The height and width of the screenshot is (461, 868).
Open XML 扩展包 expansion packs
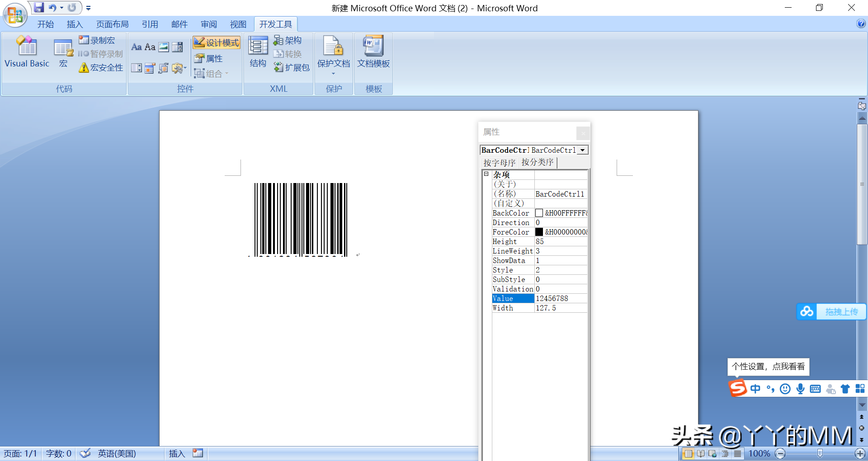tap(292, 67)
